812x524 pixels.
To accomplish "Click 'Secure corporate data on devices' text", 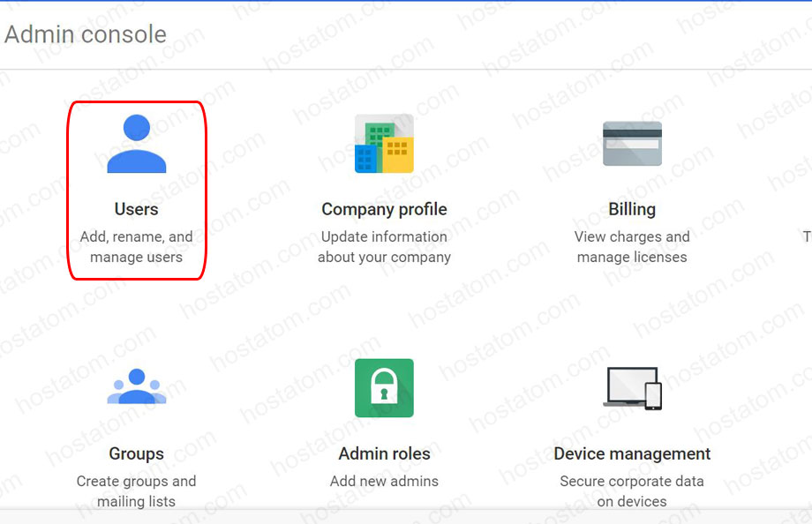I will click(632, 491).
